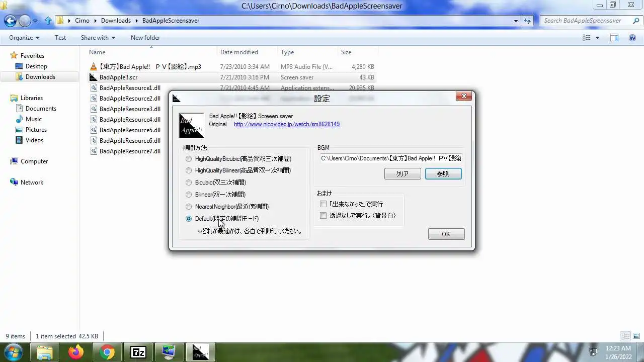Open Firefox from the taskbar
The image size is (644, 362).
76,352
